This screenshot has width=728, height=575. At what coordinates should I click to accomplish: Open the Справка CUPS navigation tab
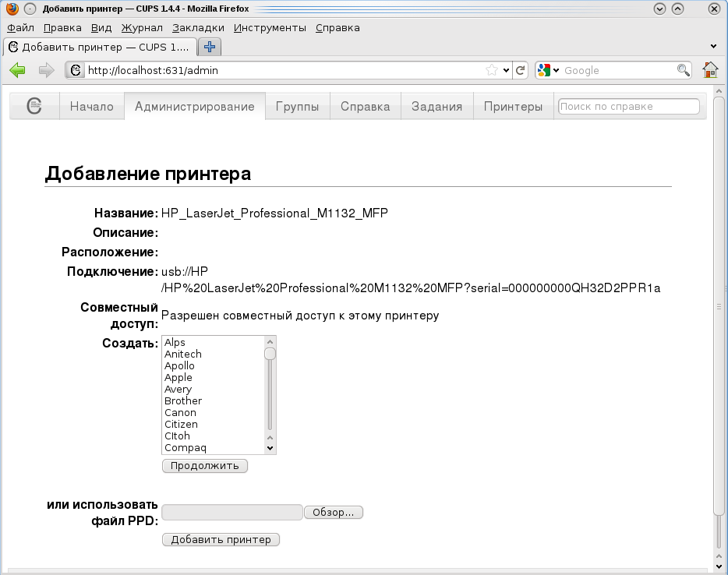pyautogui.click(x=366, y=106)
